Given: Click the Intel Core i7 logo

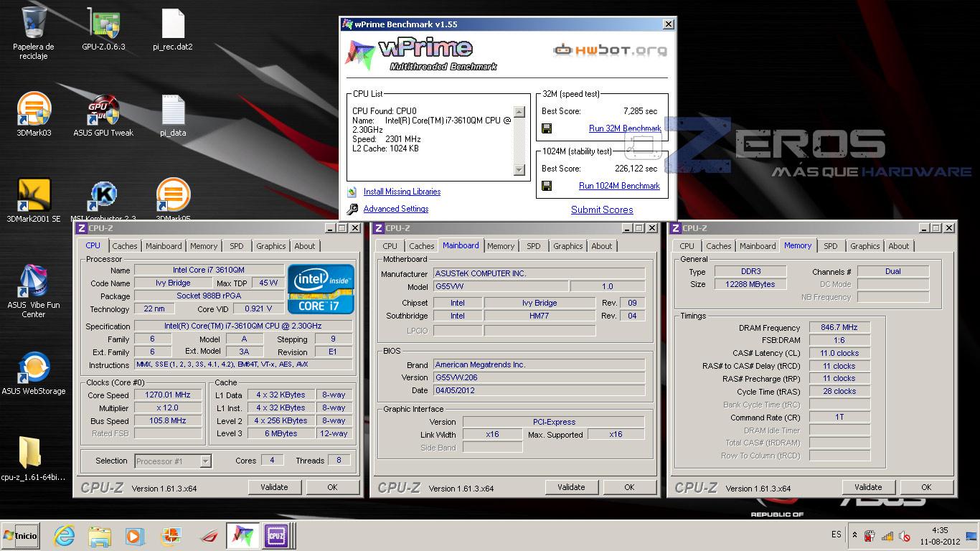Looking at the screenshot, I should tap(321, 289).
